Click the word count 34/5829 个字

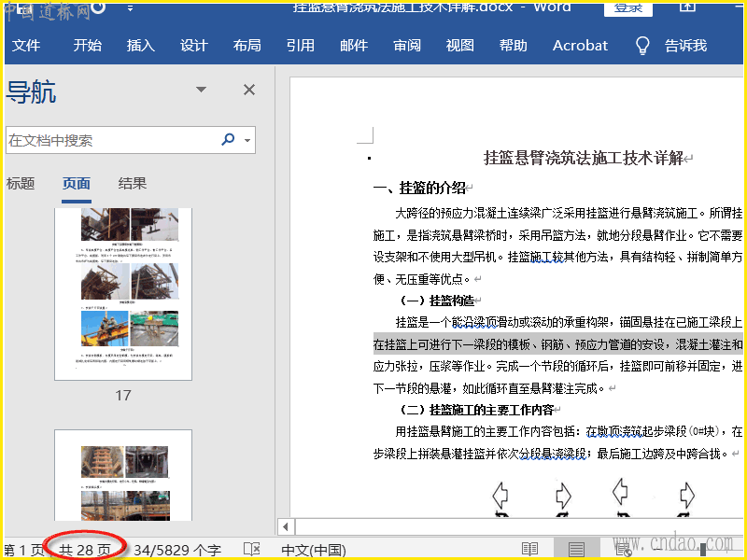177,550
